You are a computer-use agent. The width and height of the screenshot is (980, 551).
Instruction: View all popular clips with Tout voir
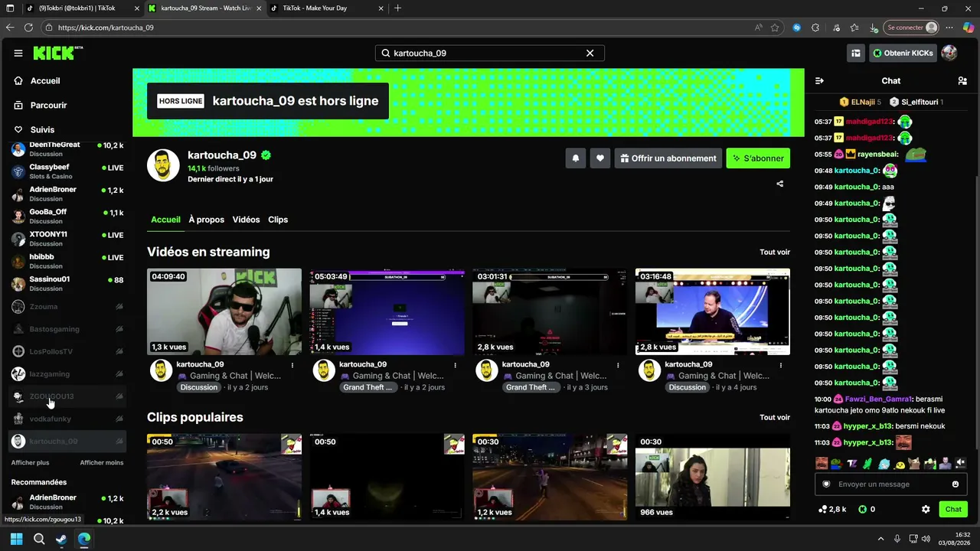point(775,418)
